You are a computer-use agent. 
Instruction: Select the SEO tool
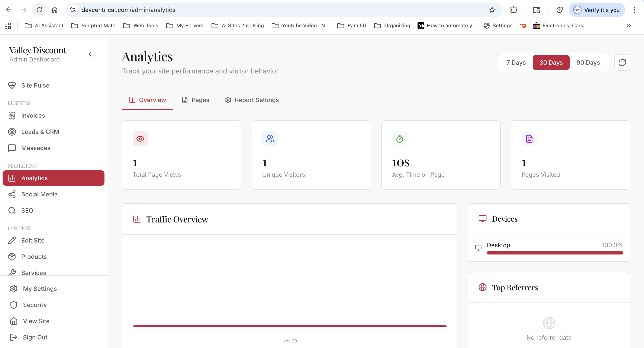pos(27,210)
